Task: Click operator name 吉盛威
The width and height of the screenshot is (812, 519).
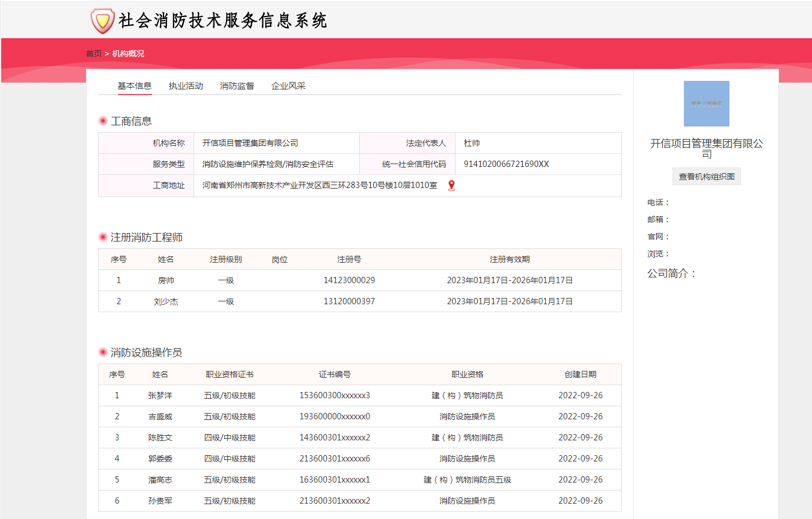Action: (x=160, y=416)
